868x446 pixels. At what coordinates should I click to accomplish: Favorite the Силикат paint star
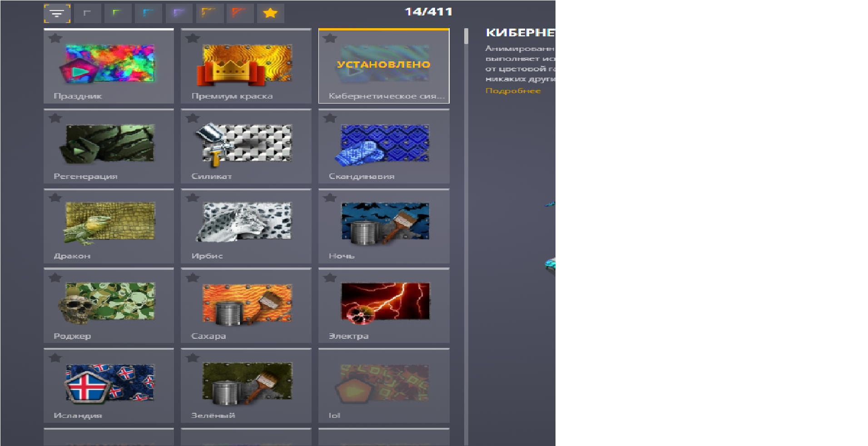[x=193, y=118]
